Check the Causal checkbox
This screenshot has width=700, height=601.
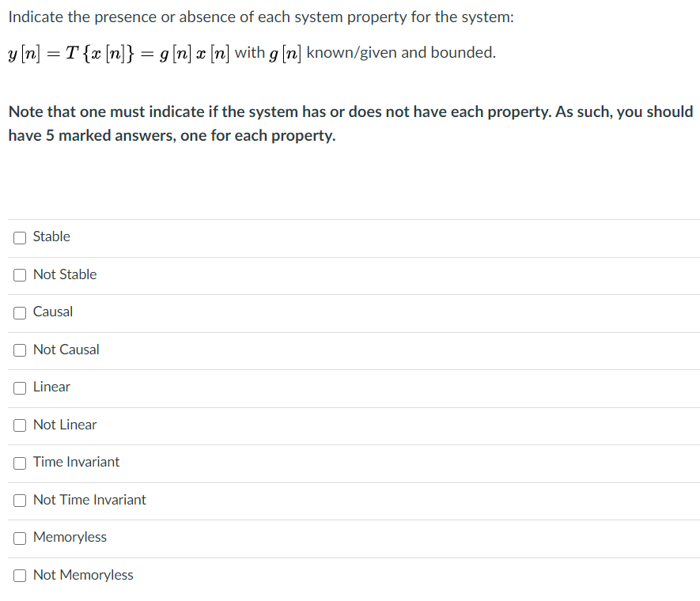(x=19, y=312)
